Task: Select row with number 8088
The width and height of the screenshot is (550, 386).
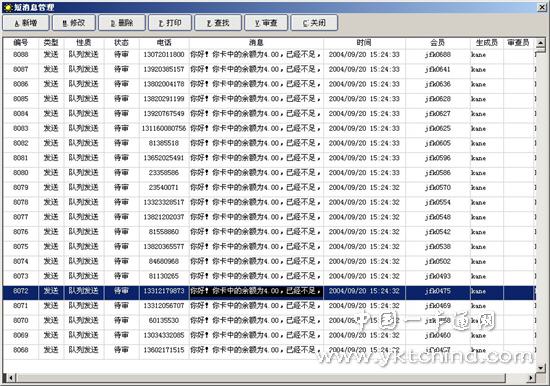Action: point(269,55)
